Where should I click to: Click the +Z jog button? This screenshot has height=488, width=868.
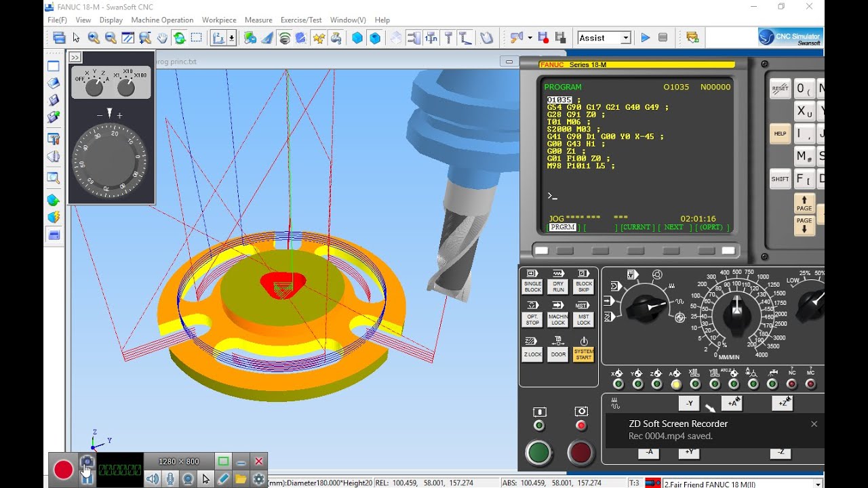(x=782, y=403)
